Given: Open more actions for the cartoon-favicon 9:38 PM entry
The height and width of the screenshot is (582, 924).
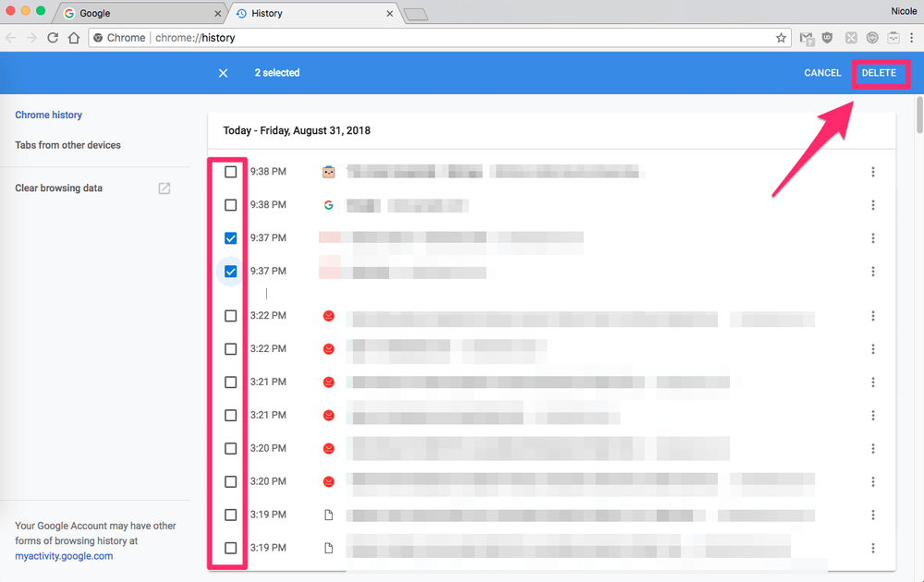Looking at the screenshot, I should point(873,172).
